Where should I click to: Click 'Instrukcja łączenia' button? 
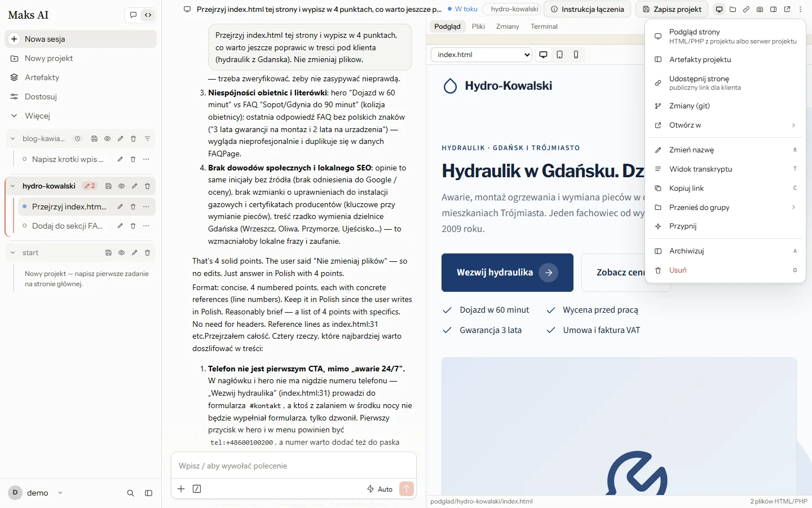[587, 9]
